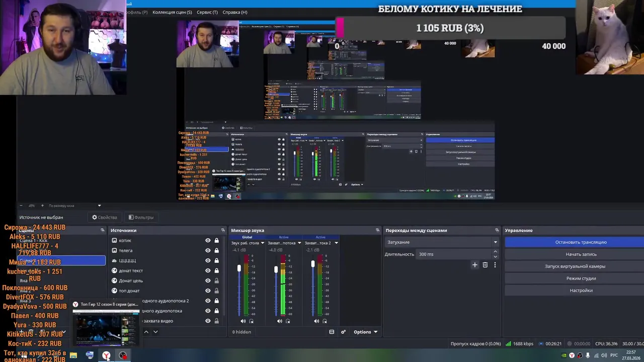Viewport: 644px width, 362px height.
Task: Open Yandex Browser taskbar icon
Action: 106,355
